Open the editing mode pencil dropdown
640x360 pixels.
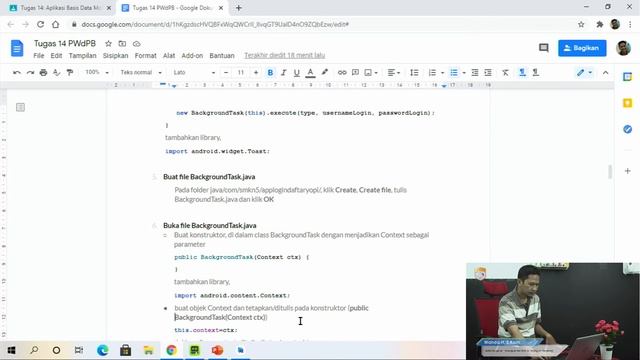click(584, 73)
